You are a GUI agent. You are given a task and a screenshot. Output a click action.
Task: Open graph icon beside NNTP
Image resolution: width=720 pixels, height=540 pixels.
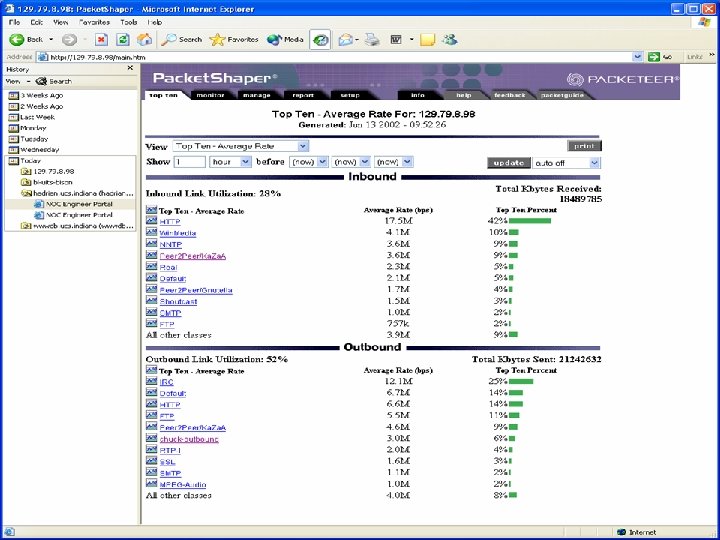(x=152, y=244)
